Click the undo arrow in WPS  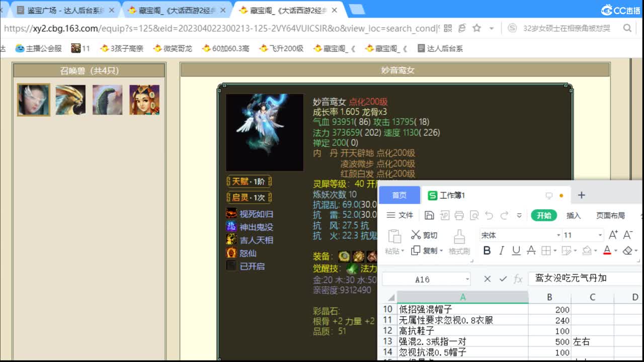[489, 215]
